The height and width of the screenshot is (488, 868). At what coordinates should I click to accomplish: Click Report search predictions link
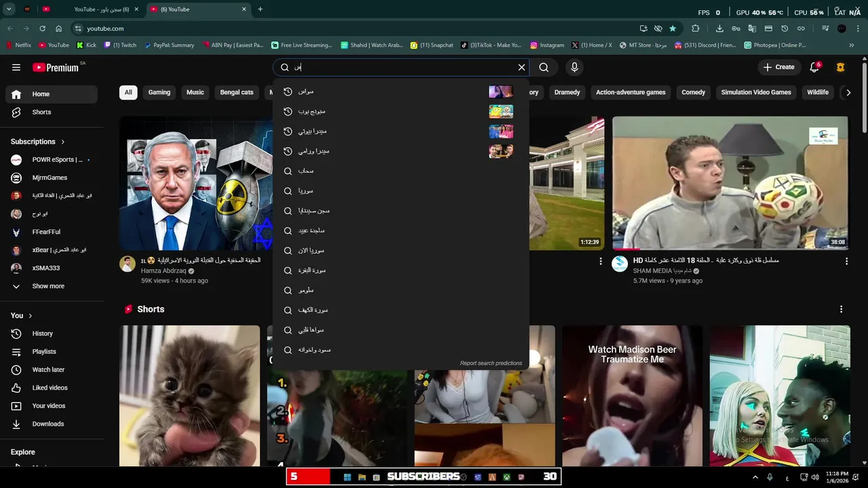click(x=491, y=363)
